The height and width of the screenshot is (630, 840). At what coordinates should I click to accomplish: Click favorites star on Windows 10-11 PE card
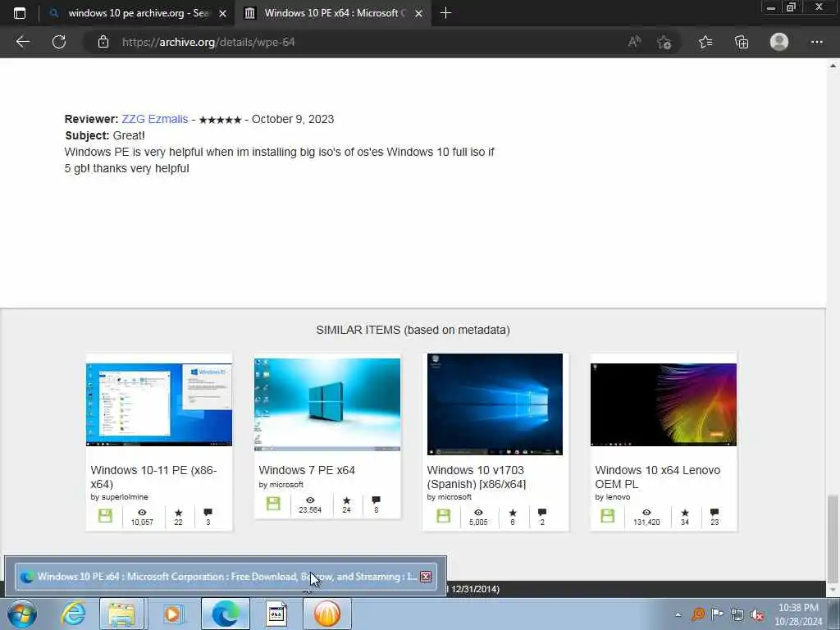[178, 513]
